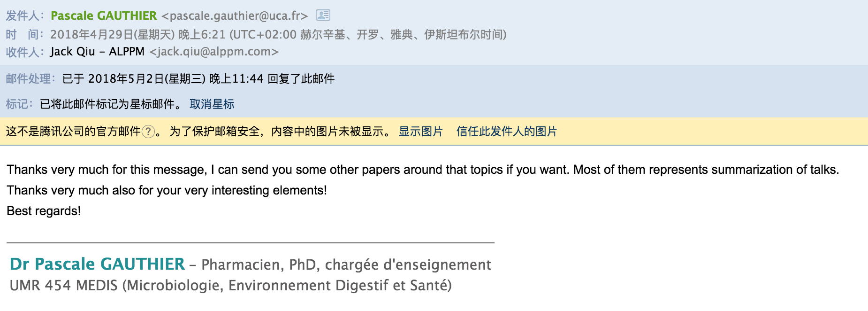Click the first body line about papers
868x311 pixels.
coord(423,170)
